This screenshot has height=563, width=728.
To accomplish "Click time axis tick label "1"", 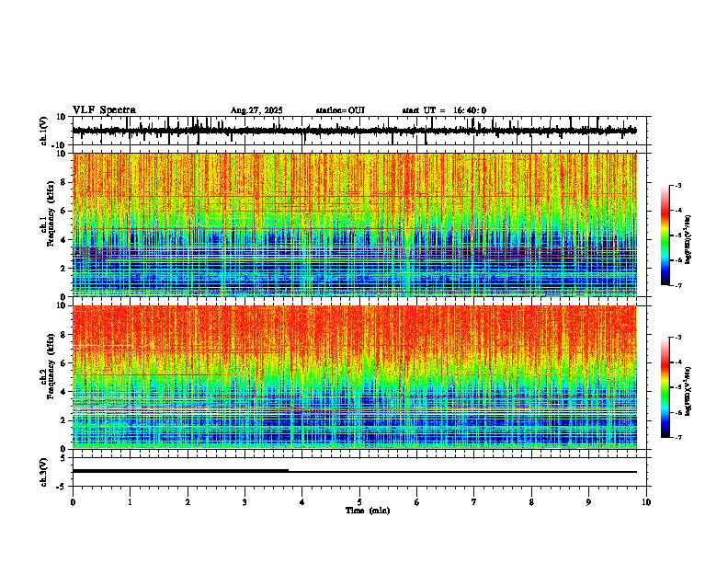I will [x=130, y=502].
